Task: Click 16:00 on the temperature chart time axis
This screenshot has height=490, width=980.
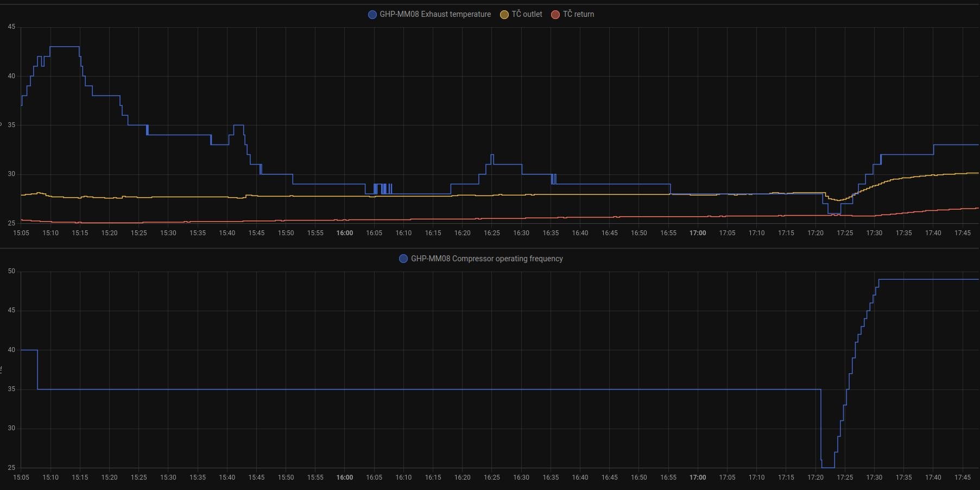Action: (345, 233)
